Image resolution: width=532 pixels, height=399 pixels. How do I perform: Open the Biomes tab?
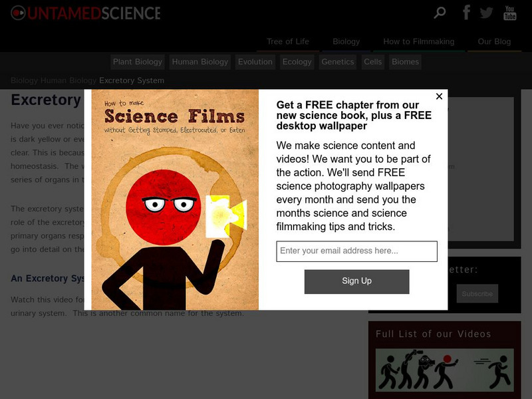point(405,62)
